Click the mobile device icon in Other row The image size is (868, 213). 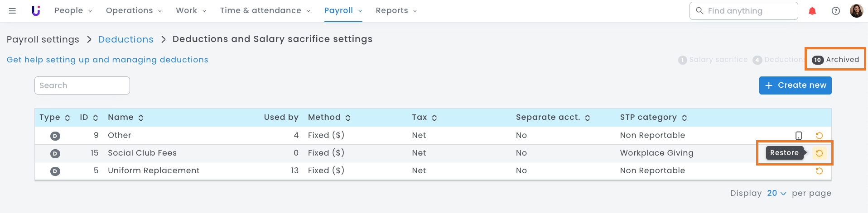coord(798,136)
